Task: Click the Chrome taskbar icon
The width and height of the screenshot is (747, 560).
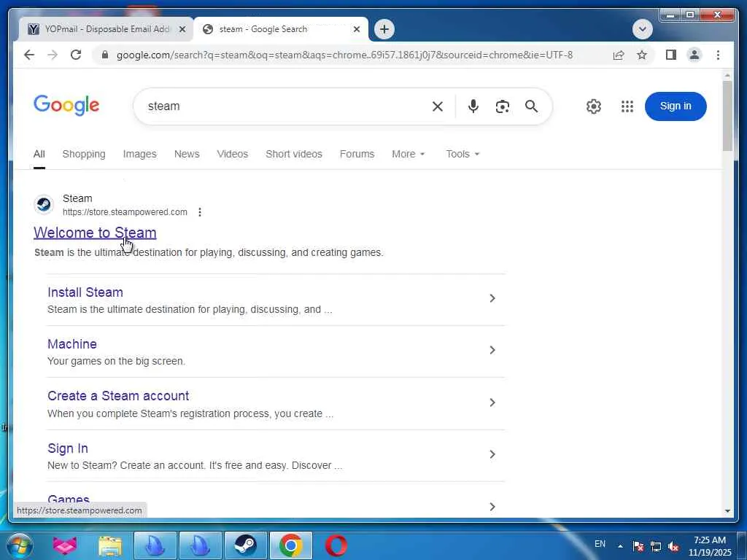Action: tap(290, 545)
